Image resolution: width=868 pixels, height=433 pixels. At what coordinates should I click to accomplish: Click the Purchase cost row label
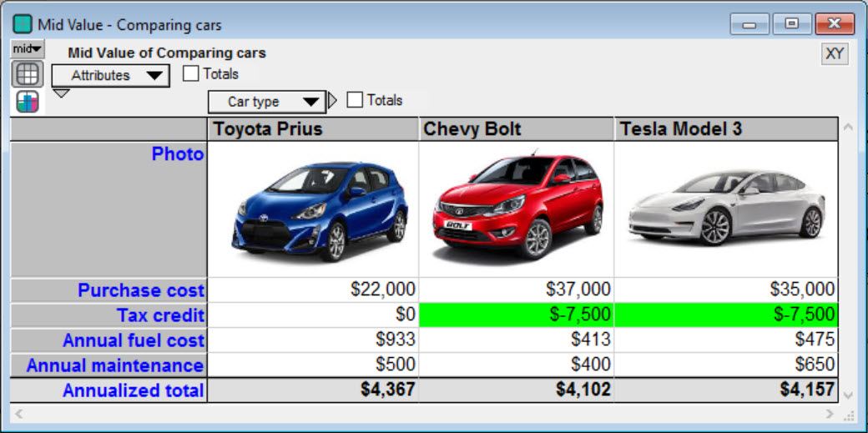pos(108,290)
